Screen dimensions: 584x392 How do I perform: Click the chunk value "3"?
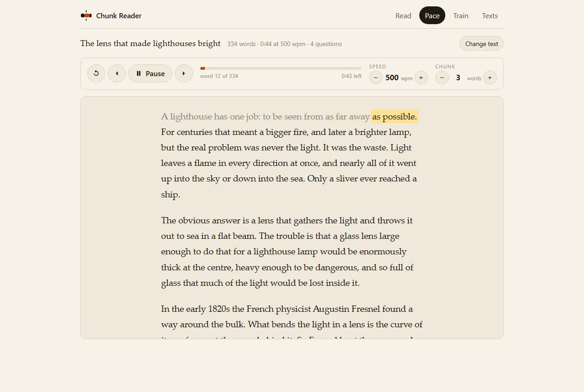(458, 77)
